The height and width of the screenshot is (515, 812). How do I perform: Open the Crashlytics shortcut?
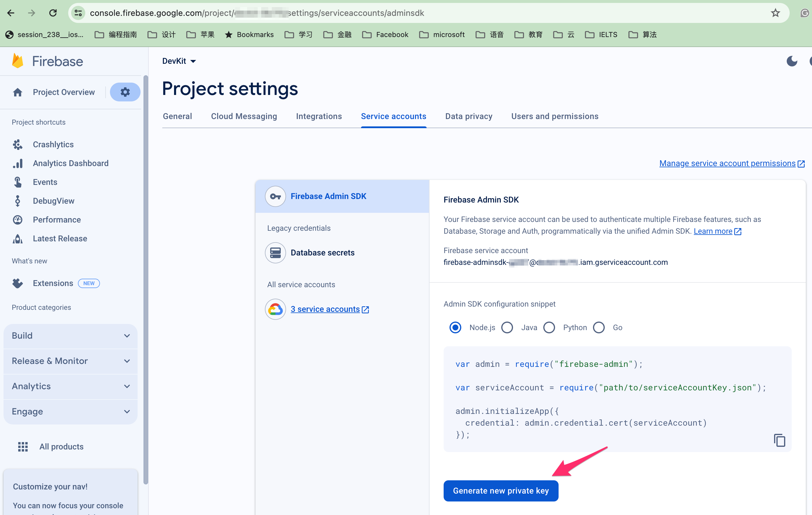pos(53,144)
